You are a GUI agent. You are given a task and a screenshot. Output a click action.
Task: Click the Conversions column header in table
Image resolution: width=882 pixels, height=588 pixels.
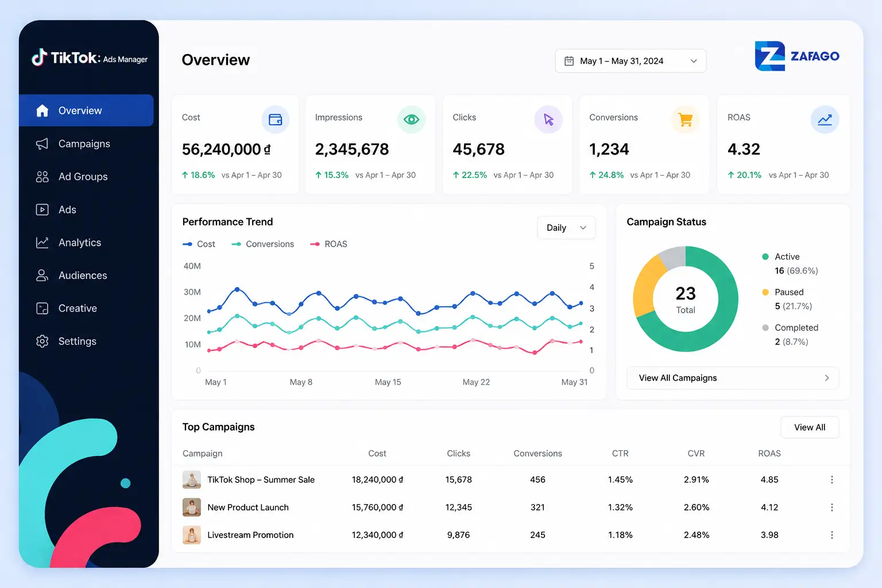(537, 453)
